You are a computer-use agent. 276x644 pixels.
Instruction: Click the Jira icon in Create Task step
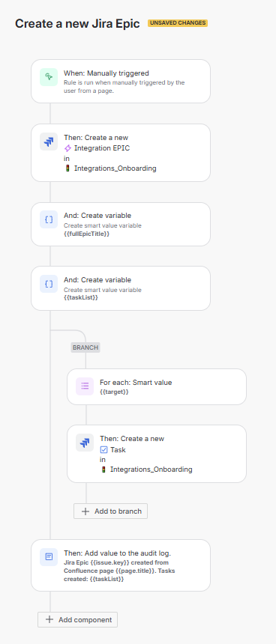(85, 443)
